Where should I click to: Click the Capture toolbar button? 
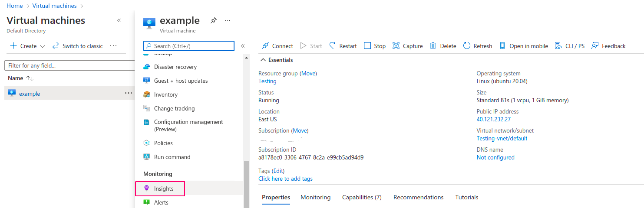[x=407, y=46]
